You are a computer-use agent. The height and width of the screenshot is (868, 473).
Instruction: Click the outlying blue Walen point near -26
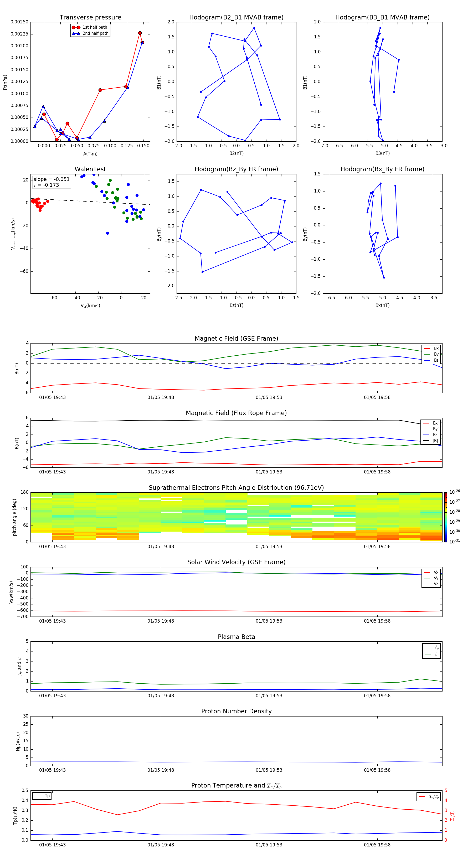pyautogui.click(x=107, y=233)
